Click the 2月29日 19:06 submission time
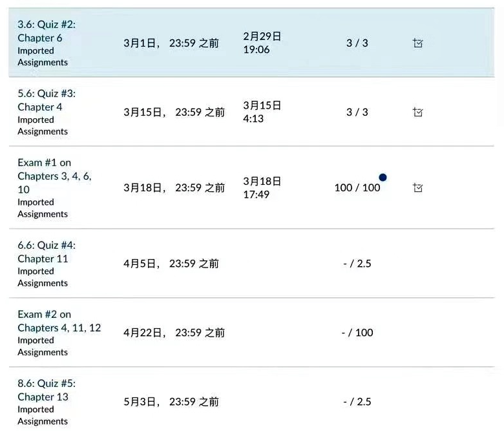Image resolution: width=504 pixels, height=440 pixels. click(262, 43)
